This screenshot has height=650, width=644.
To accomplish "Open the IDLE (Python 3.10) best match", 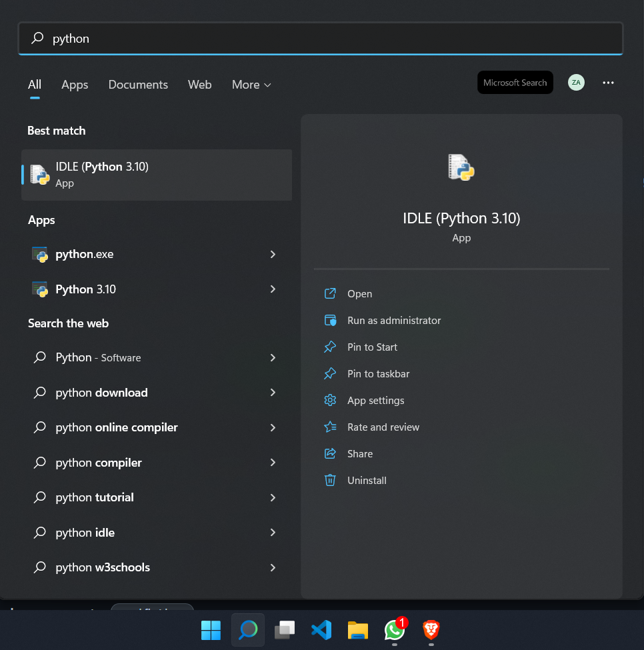I will click(x=157, y=175).
